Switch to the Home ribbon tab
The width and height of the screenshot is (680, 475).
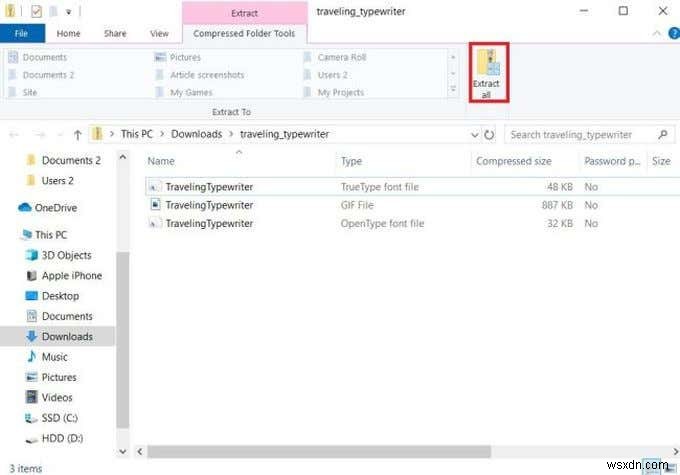(x=69, y=33)
